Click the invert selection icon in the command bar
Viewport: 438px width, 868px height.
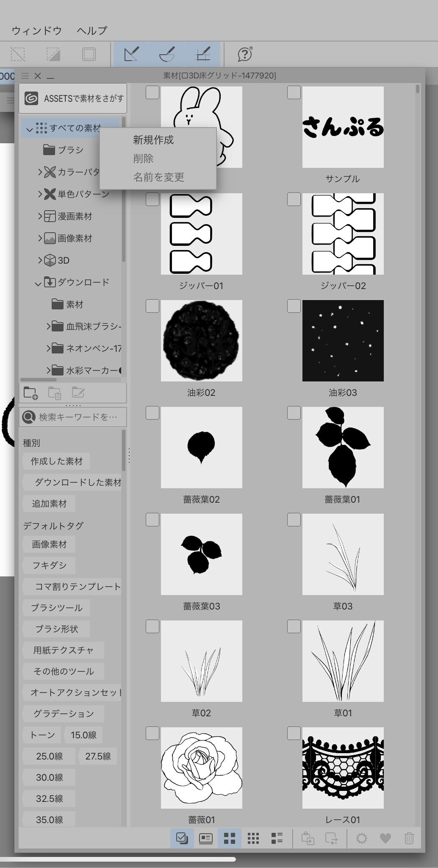coord(53,54)
